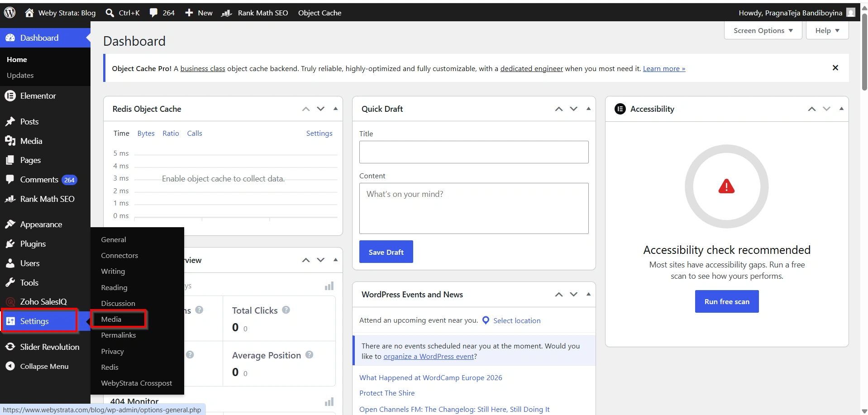Click the Pages icon in sidebar
Screen dimensions: 868x415
click(x=10, y=160)
